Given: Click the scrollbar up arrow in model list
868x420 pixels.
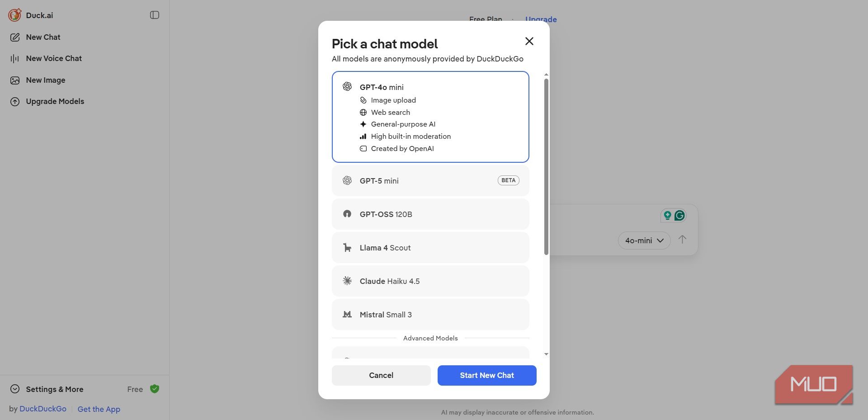Looking at the screenshot, I should [x=546, y=75].
